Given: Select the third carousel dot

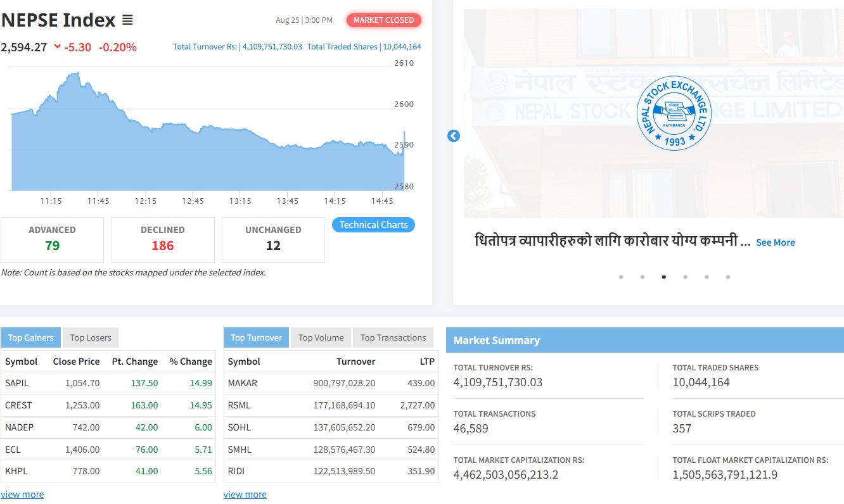Looking at the screenshot, I should pyautogui.click(x=663, y=277).
